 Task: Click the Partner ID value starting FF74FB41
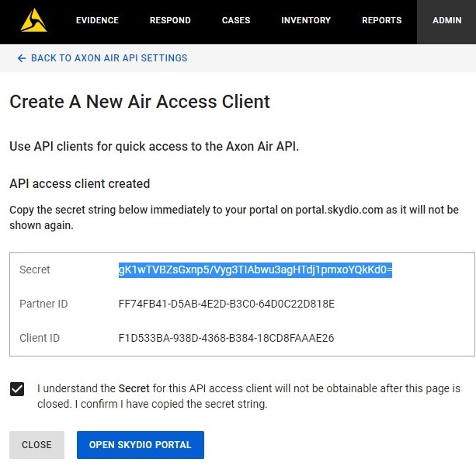[226, 304]
